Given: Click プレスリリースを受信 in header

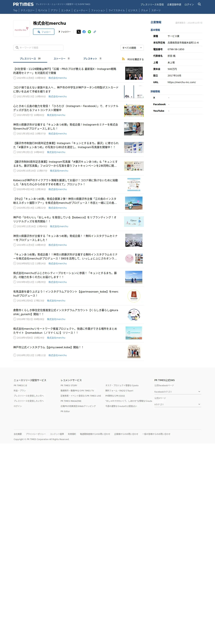Looking at the screenshot, I should (x=152, y=5).
